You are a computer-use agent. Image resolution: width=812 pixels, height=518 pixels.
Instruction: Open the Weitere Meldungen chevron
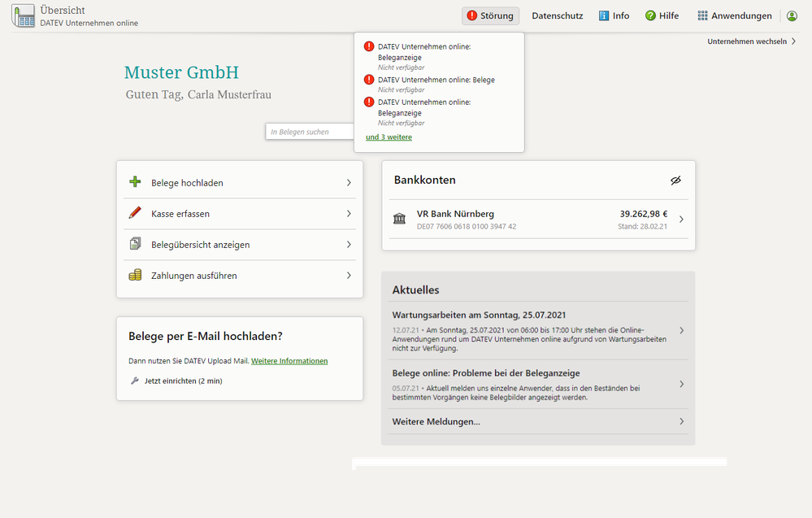point(681,422)
